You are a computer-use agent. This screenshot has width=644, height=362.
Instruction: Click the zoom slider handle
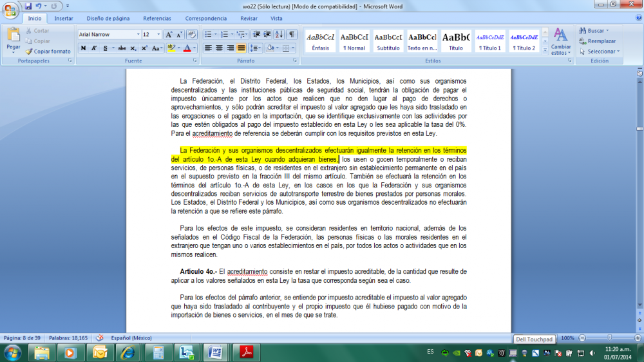pyautogui.click(x=609, y=338)
